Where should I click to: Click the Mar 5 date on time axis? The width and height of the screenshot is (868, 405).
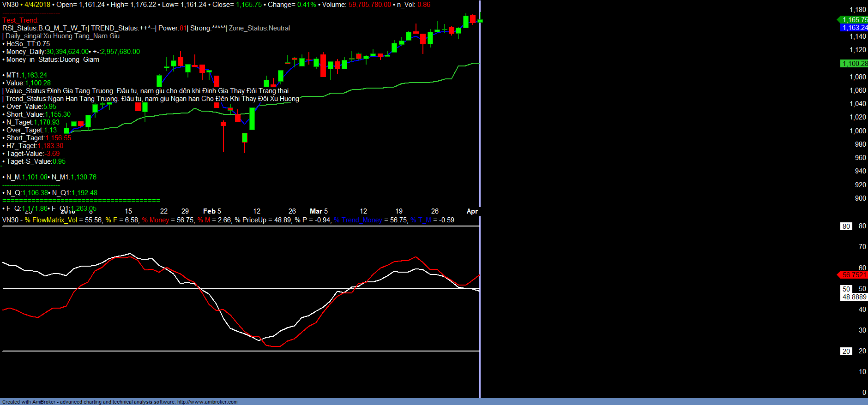(319, 211)
